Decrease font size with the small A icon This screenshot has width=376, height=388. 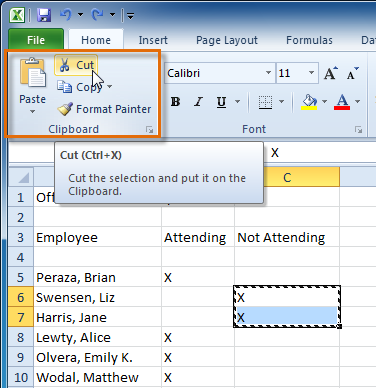352,73
